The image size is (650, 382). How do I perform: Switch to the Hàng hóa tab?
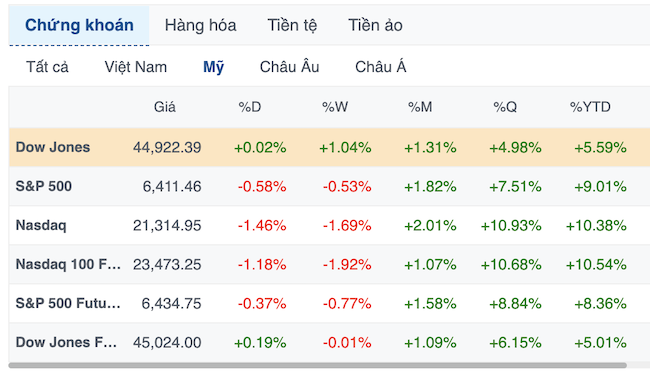[x=200, y=25]
